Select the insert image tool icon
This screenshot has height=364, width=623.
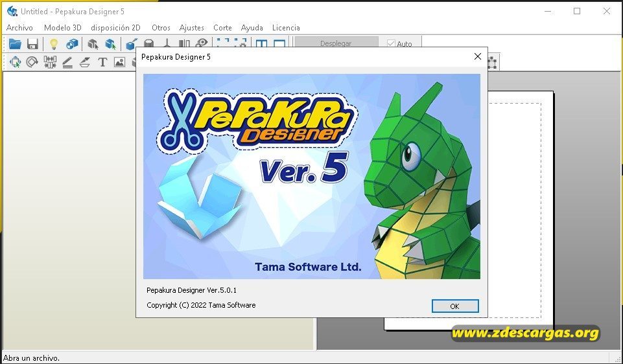point(119,62)
